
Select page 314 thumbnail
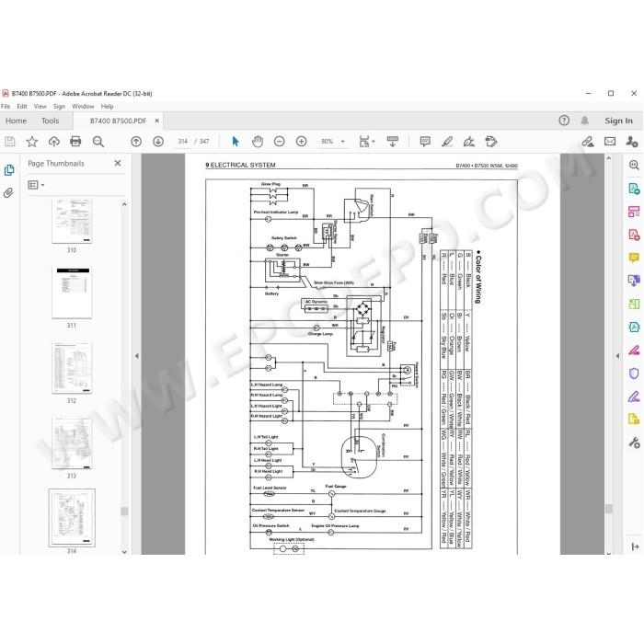click(72, 517)
